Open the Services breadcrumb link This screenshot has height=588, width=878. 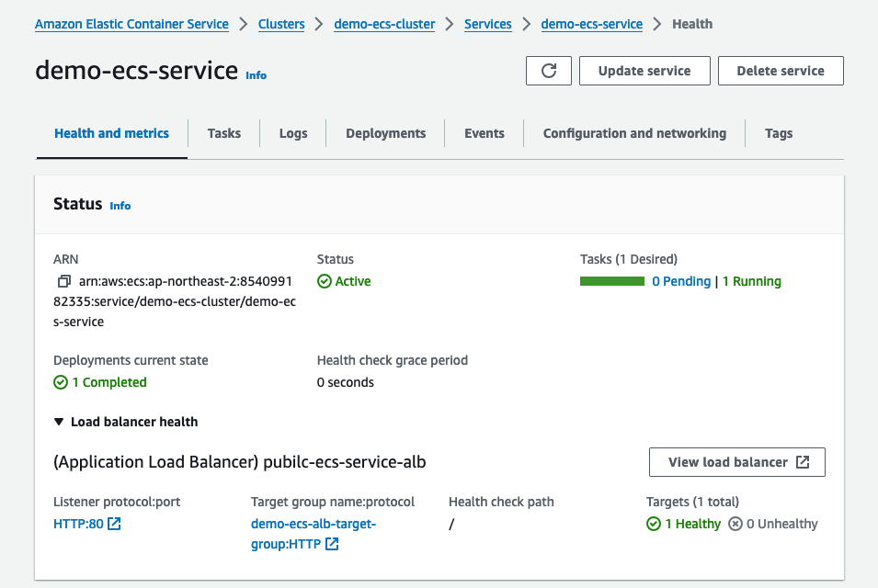pyautogui.click(x=487, y=24)
